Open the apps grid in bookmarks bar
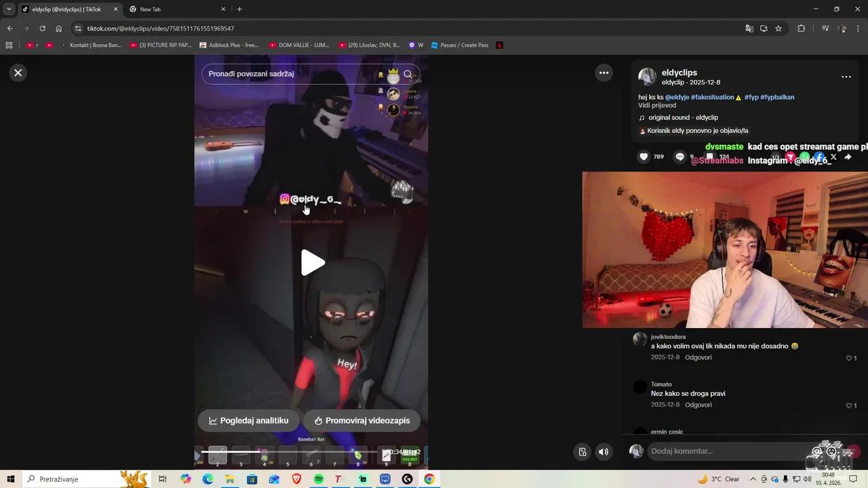 coord(9,45)
